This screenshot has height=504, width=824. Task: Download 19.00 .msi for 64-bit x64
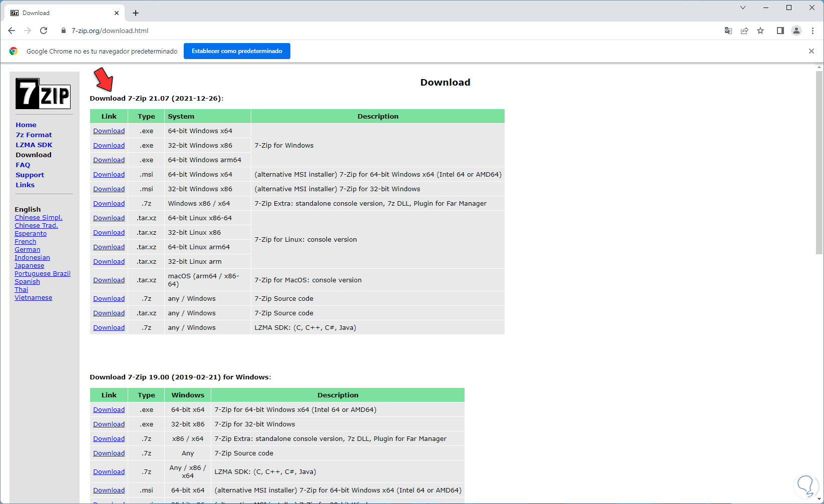click(x=109, y=490)
